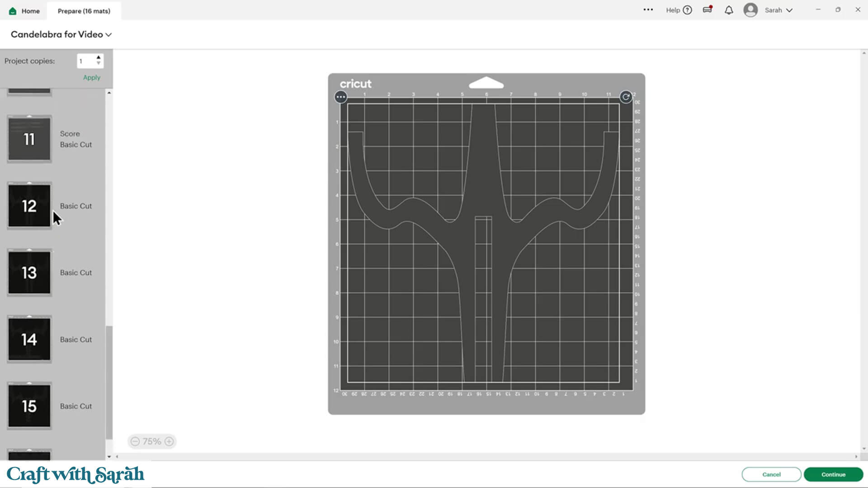Switch to the Home tab
The width and height of the screenshot is (868, 488).
pyautogui.click(x=25, y=11)
